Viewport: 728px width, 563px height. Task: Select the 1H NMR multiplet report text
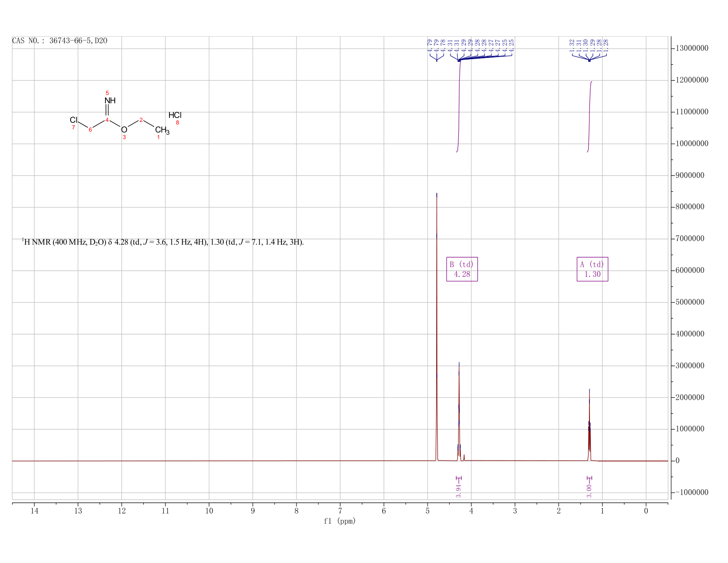163,242
